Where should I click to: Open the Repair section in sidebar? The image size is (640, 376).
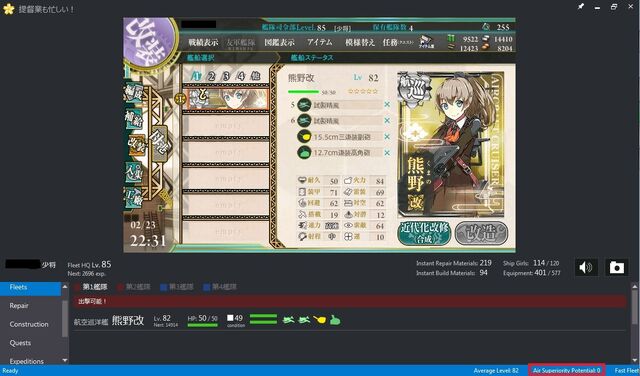(x=19, y=305)
